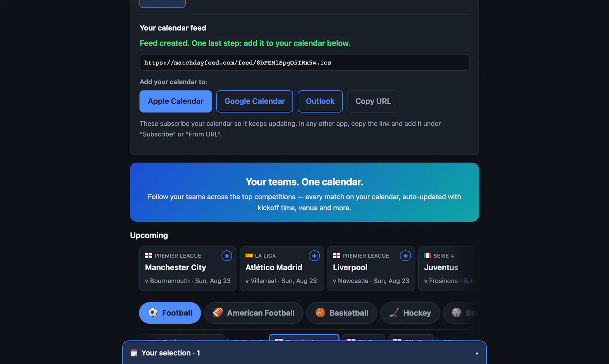Screen dimensions: 609x364
Task: Add Atlético Madrid with the plus icon
Action: click(314, 256)
